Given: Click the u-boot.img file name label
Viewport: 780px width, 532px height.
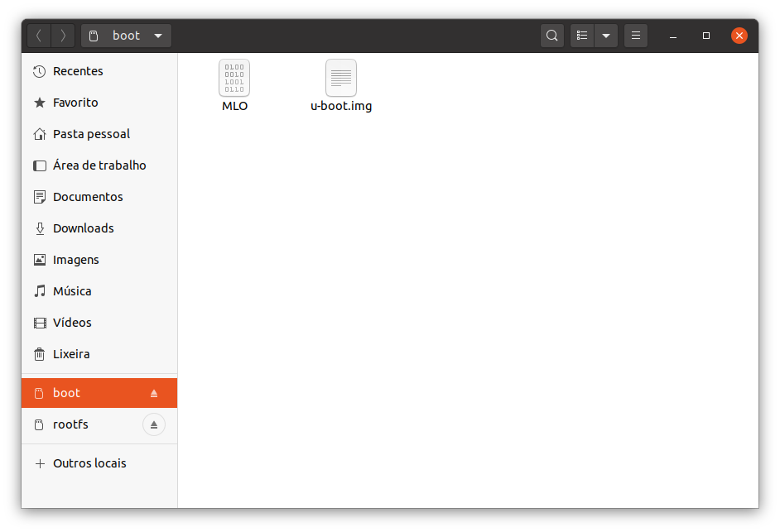Looking at the screenshot, I should [341, 107].
